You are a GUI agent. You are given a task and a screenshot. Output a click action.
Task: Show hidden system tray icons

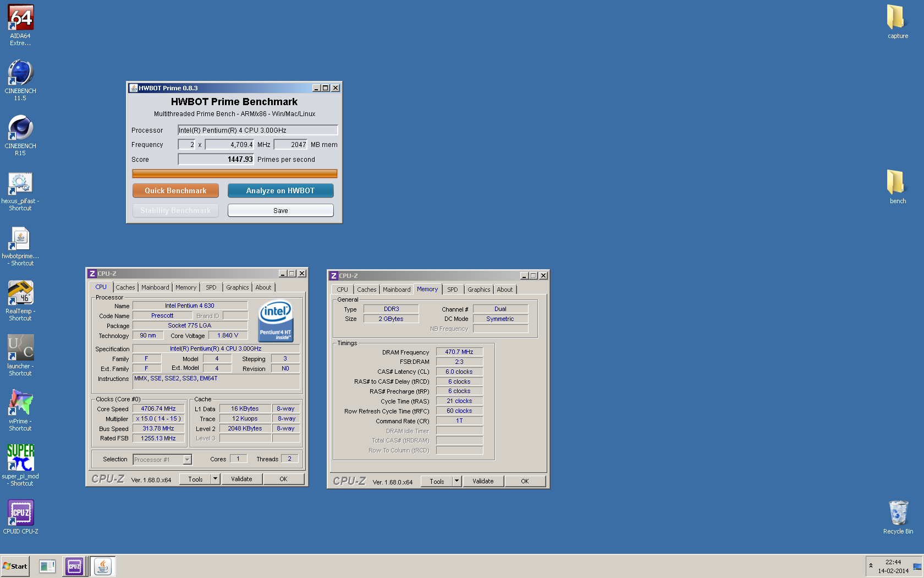point(871,566)
